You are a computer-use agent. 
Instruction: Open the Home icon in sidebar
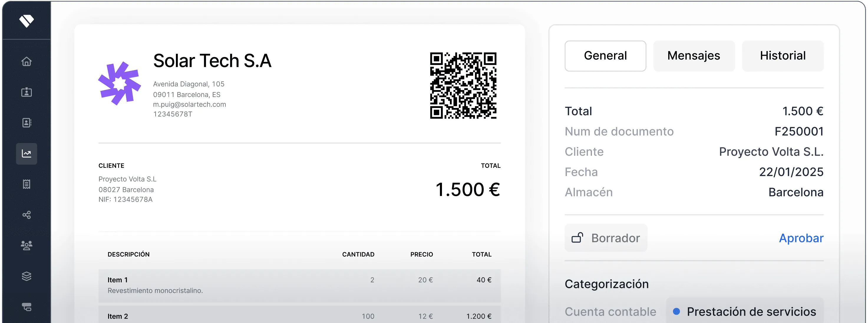tap(27, 61)
